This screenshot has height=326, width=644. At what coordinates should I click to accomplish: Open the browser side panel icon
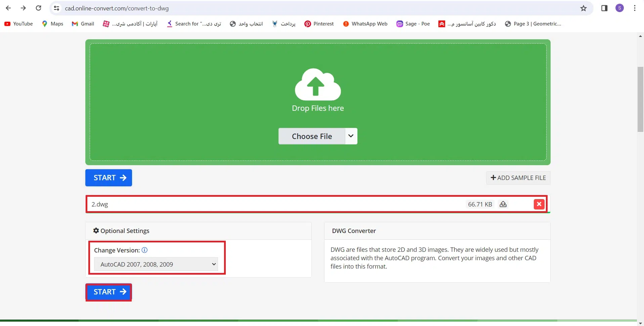pyautogui.click(x=604, y=8)
